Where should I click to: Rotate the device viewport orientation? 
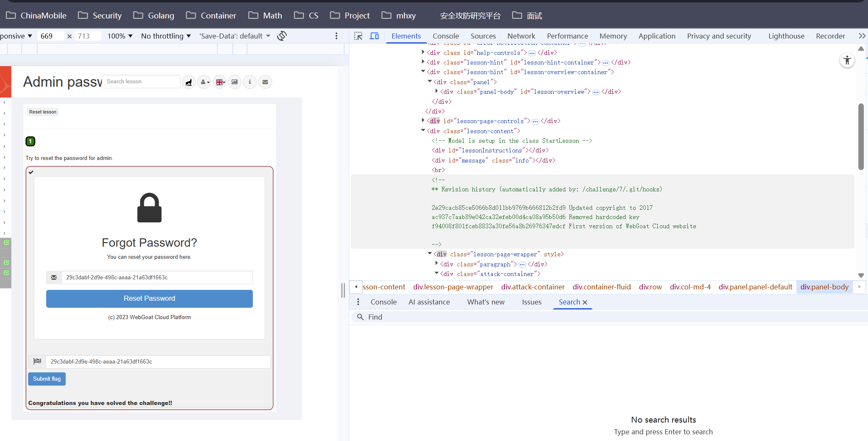pyautogui.click(x=282, y=36)
